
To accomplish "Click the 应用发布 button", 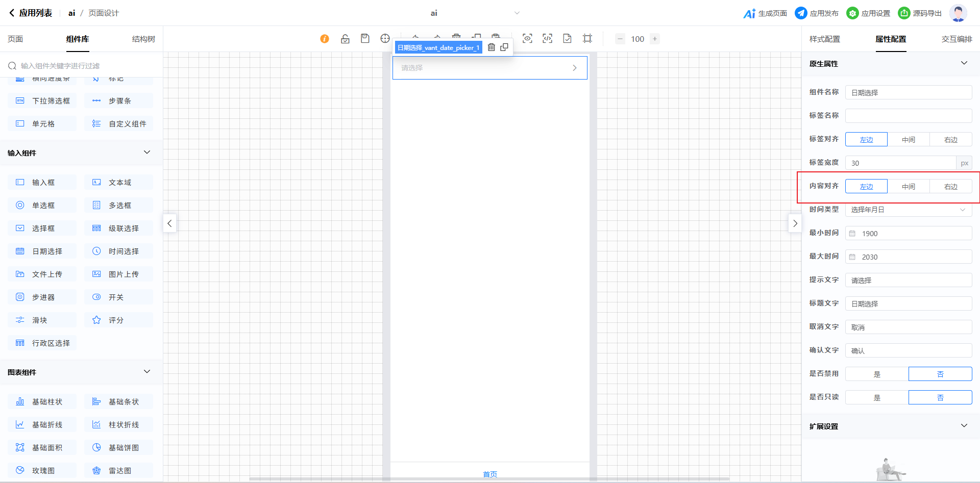I will pos(817,13).
